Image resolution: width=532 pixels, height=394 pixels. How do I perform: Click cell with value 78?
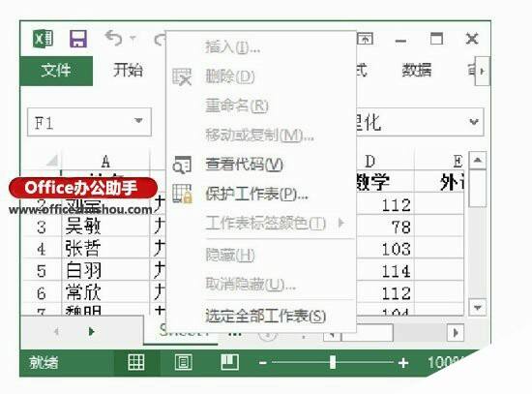tap(385, 227)
